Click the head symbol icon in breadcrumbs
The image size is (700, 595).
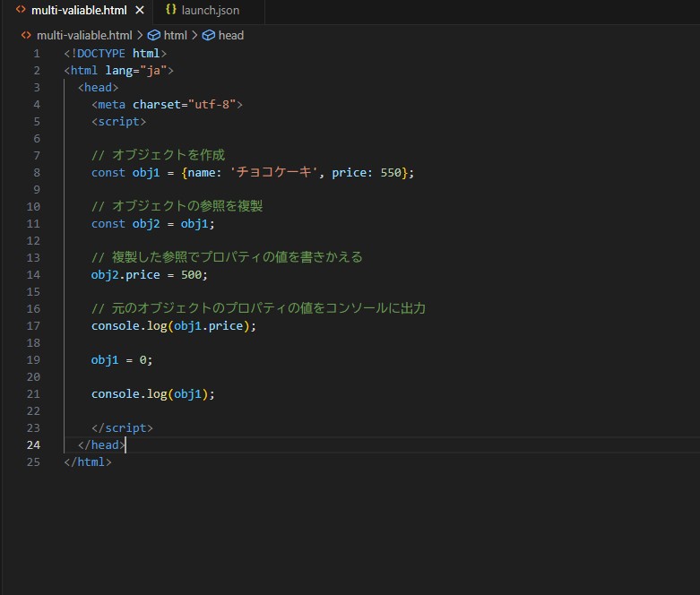(208, 35)
